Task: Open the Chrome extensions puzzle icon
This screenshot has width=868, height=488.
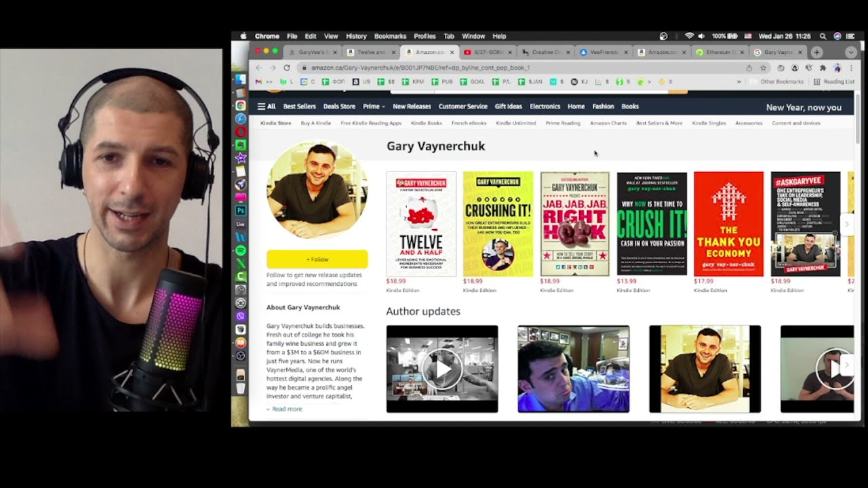Action: (x=823, y=68)
